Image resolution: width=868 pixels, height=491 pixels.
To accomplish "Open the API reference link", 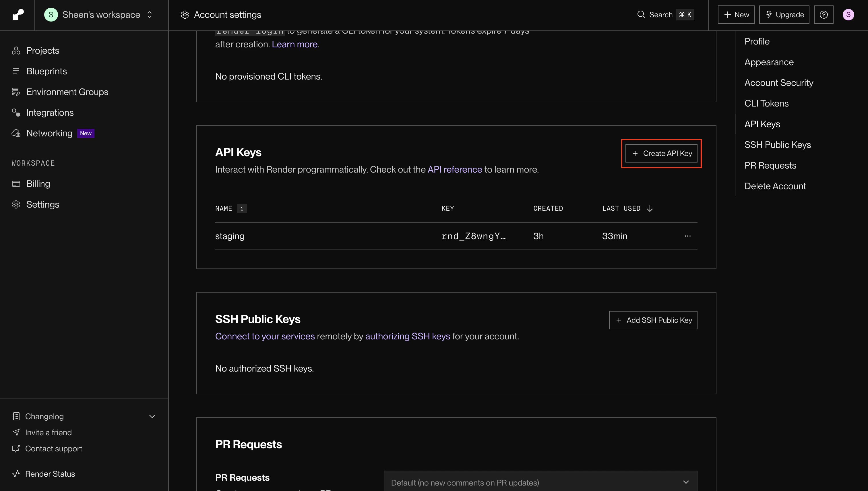I will 455,170.
